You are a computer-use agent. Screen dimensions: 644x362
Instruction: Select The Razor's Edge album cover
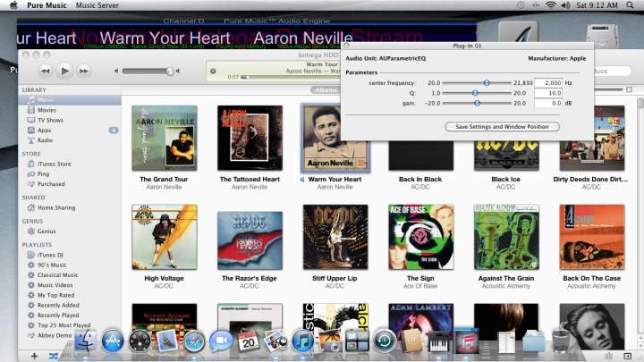click(x=250, y=240)
